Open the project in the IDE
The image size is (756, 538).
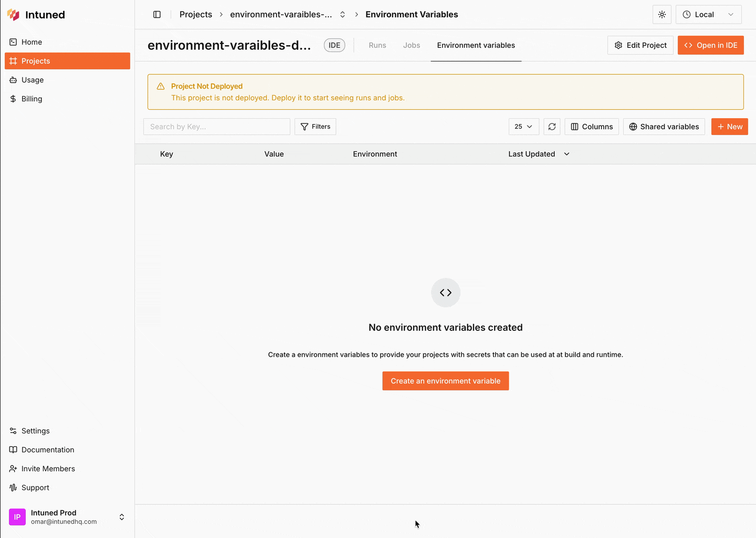[711, 45]
